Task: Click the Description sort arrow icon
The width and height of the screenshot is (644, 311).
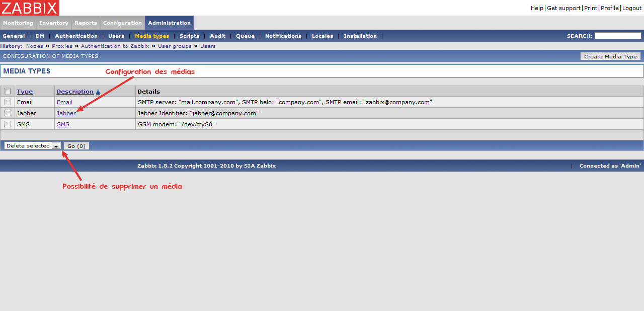Action: coord(98,92)
